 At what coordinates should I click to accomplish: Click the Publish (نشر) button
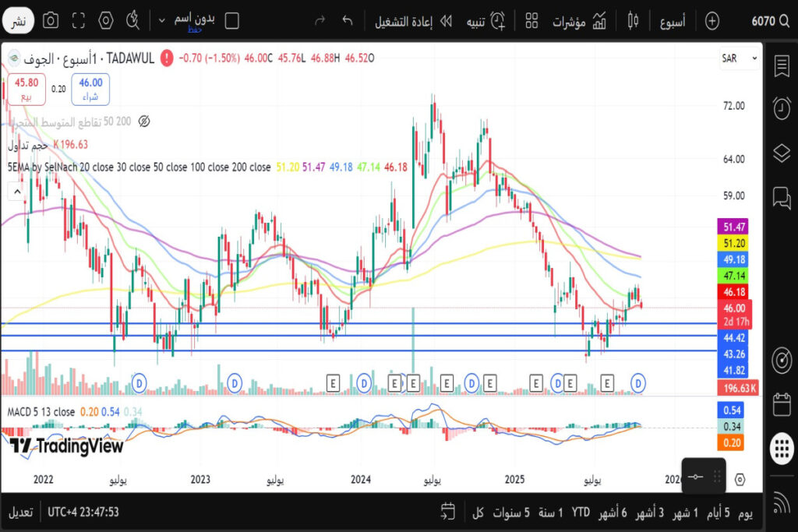click(x=18, y=22)
